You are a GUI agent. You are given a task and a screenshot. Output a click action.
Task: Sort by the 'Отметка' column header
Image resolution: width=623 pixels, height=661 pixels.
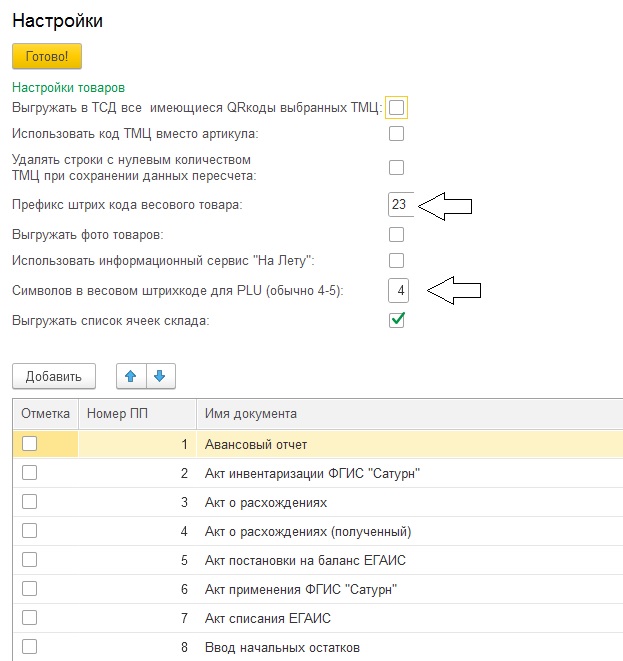pyautogui.click(x=45, y=414)
